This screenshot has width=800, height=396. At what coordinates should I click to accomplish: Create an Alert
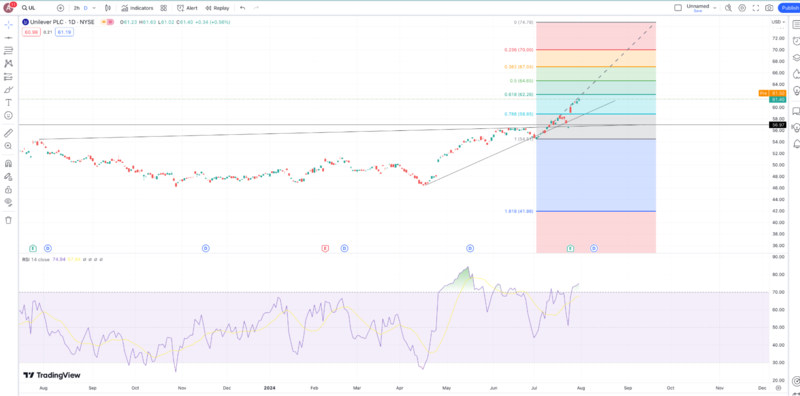pos(187,8)
